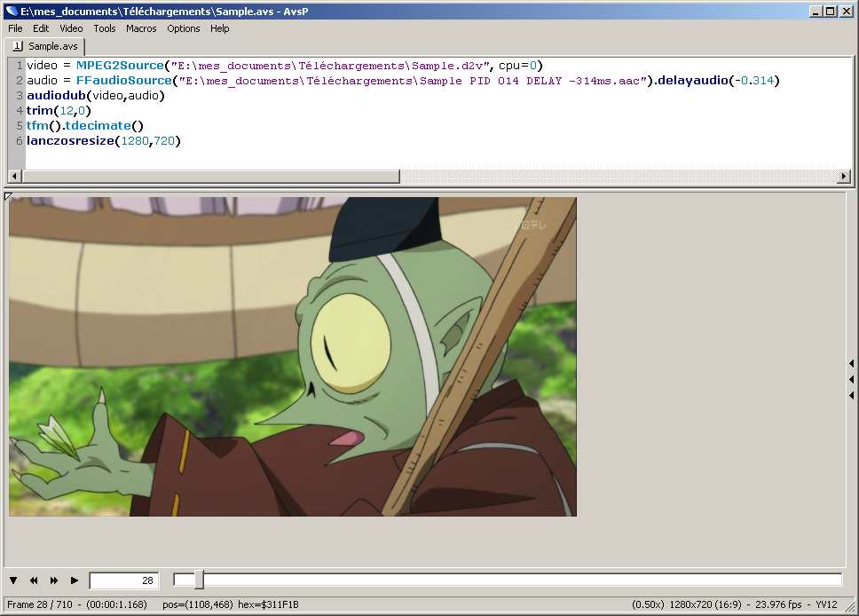Click the .aac audio file path string
859x616 pixels.
pos(413,81)
